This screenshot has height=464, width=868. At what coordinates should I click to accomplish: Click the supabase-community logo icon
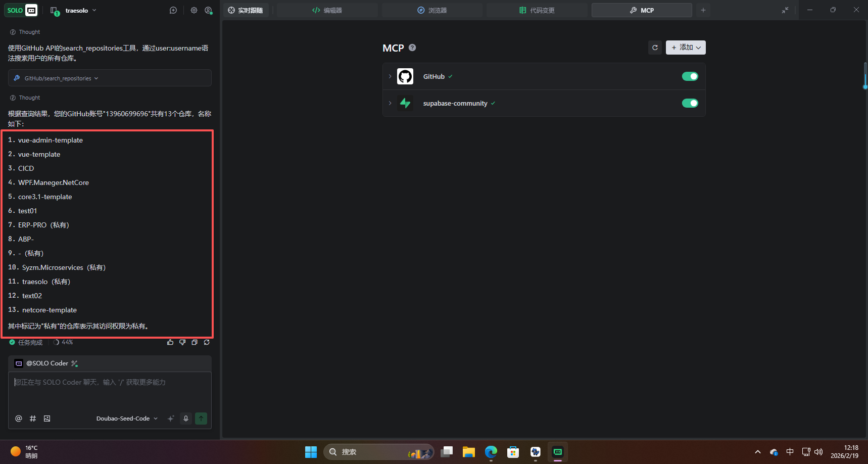(405, 103)
